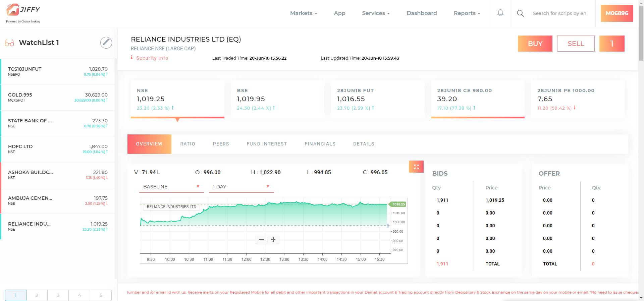The height and width of the screenshot is (301, 644).
Task: Click the orange quantity 1 button
Action: [612, 44]
